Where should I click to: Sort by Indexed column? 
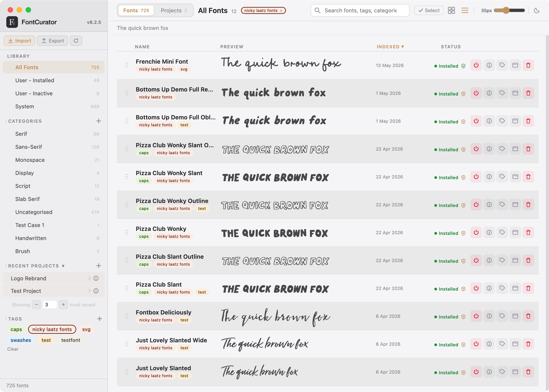pyautogui.click(x=390, y=47)
